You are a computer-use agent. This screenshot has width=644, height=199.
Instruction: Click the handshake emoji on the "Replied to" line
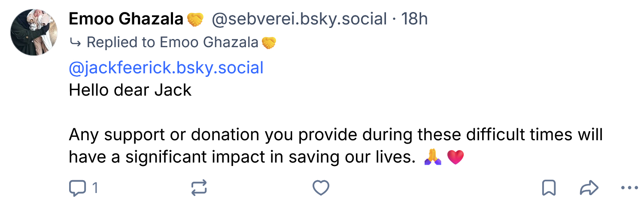coord(269,42)
